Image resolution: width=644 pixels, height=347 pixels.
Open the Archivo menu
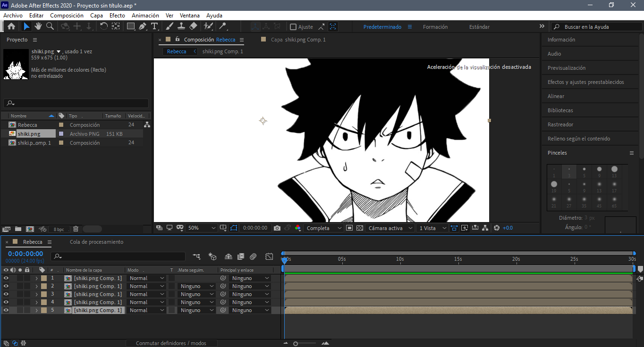pos(13,16)
